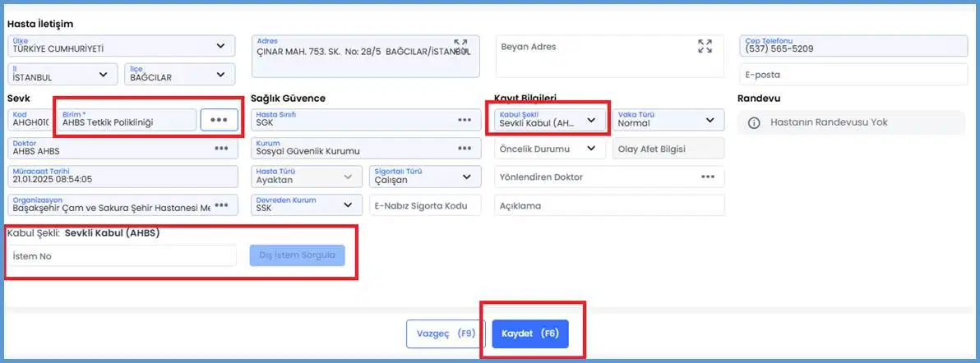This screenshot has width=980, height=363.
Task: Click the Randevu info icon
Action: point(754,122)
